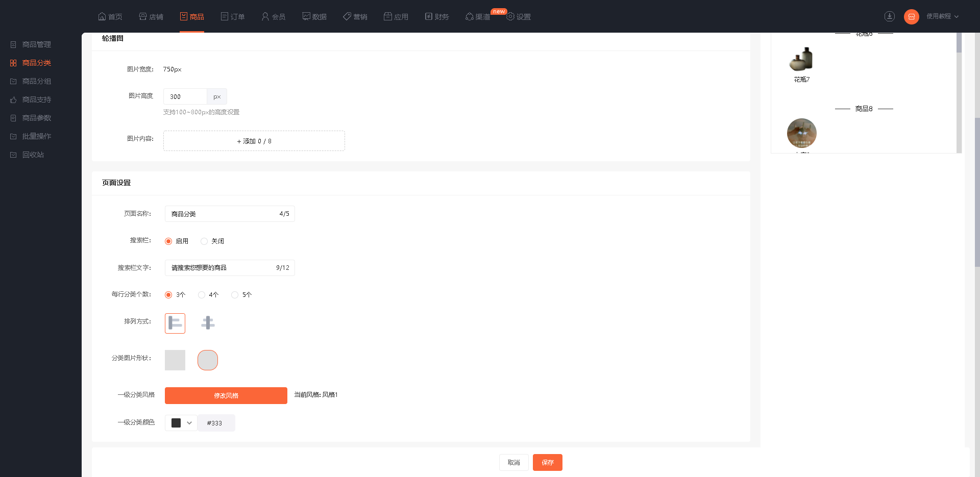The width and height of the screenshot is (980, 477).
Task: Click the download icon in top bar
Action: click(x=890, y=16)
